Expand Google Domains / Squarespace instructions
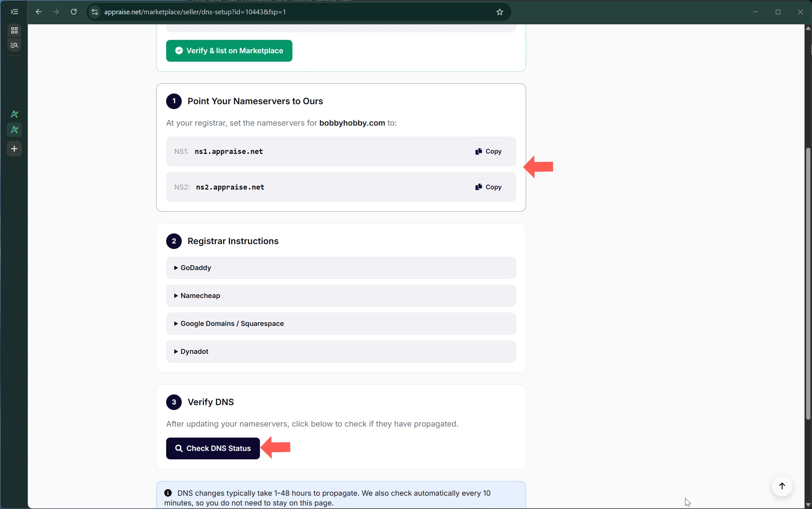The height and width of the screenshot is (509, 812). tap(341, 324)
